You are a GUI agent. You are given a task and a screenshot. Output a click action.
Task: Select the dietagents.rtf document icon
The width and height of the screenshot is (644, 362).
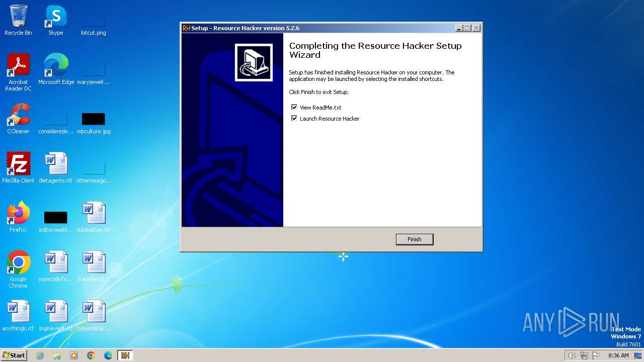point(56,168)
